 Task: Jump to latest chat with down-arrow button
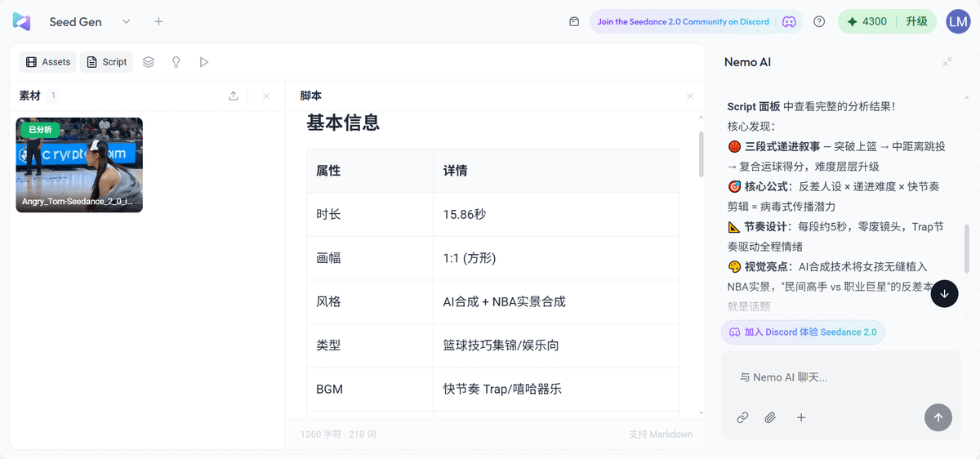(x=945, y=294)
